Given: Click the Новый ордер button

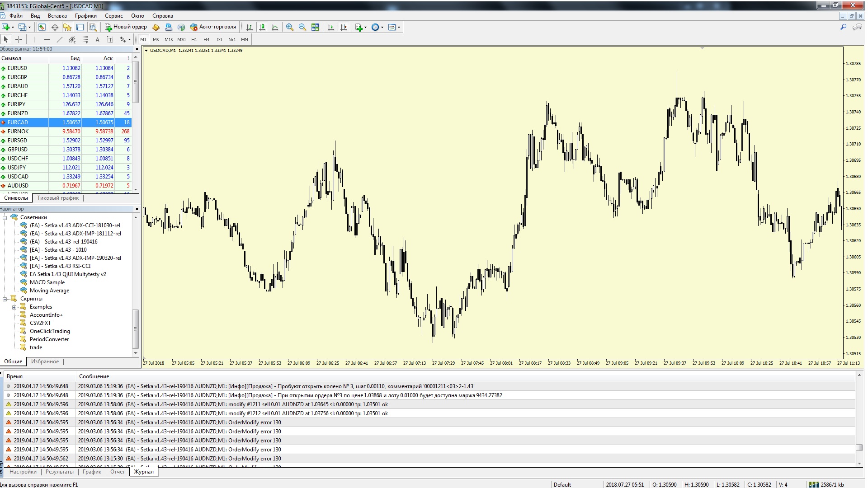Looking at the screenshot, I should click(x=126, y=27).
